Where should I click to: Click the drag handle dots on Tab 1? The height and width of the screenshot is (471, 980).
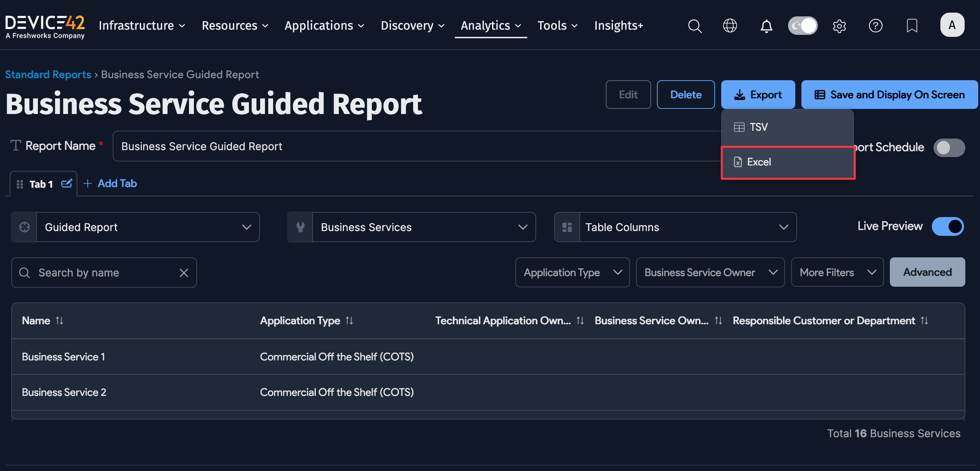(20, 184)
